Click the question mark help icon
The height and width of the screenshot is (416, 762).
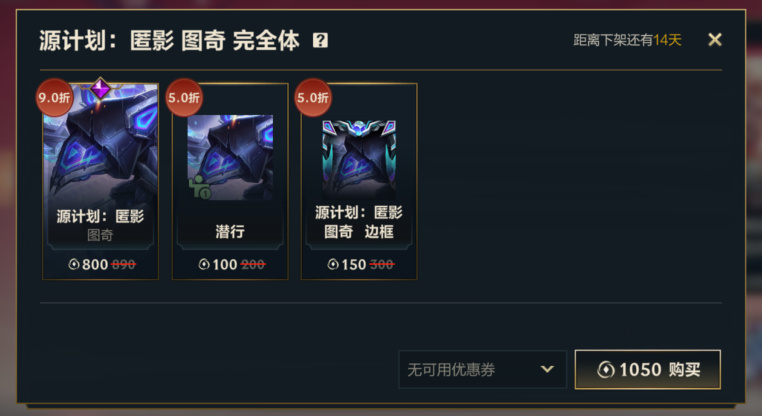click(320, 40)
